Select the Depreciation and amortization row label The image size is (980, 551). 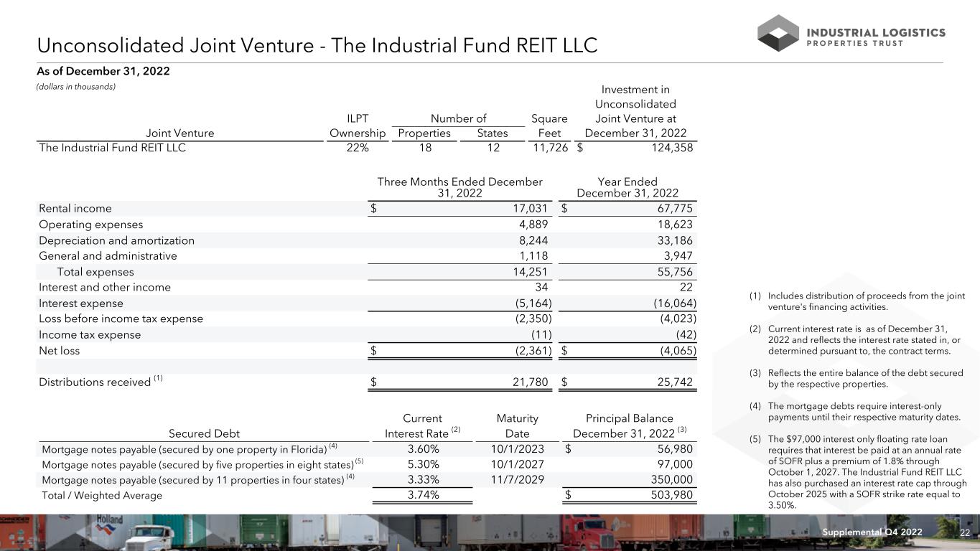(x=116, y=240)
